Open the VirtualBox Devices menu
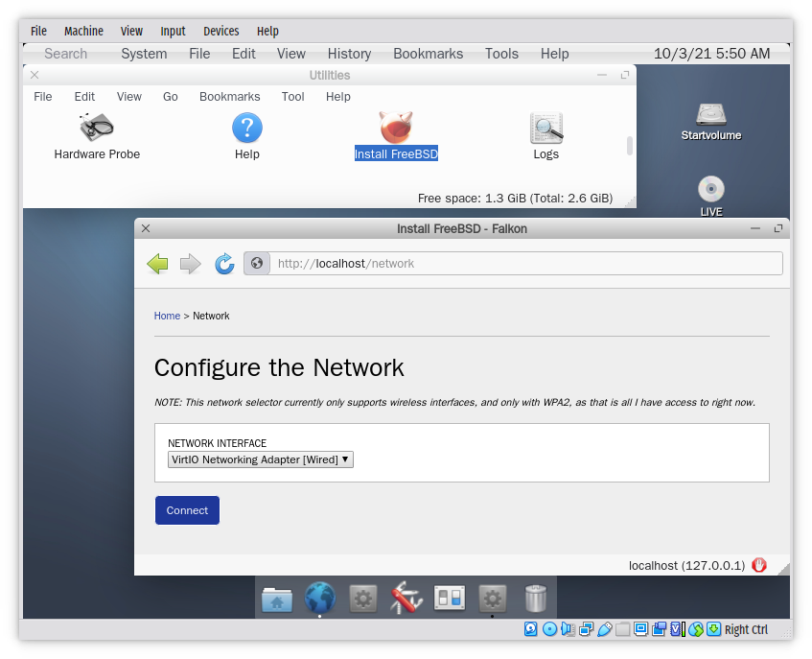The image size is (812, 659). (220, 31)
